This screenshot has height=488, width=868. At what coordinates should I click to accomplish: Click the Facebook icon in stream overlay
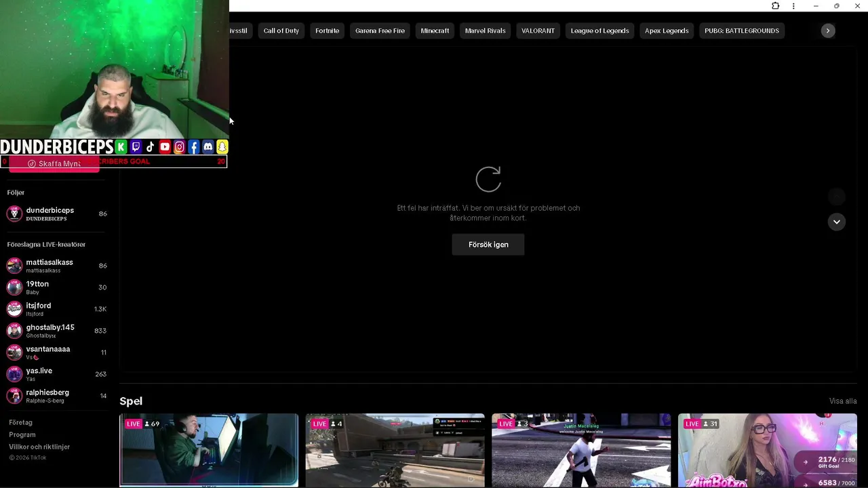193,147
